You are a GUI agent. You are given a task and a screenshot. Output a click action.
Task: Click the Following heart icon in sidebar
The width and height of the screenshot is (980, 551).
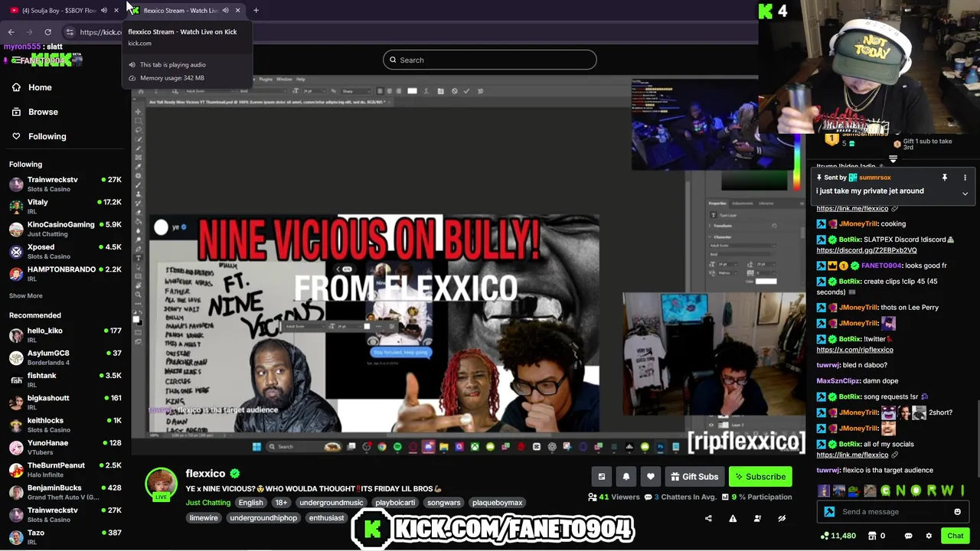click(x=16, y=136)
